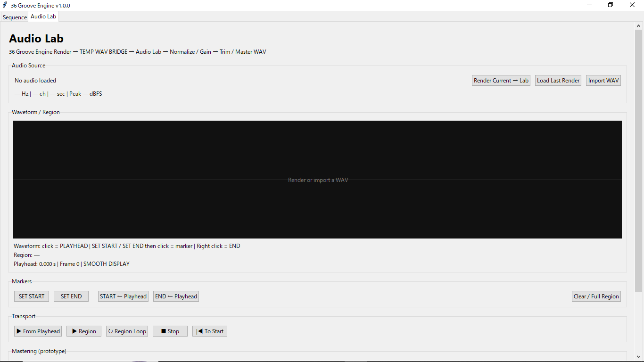Play the selected Region

point(84,331)
